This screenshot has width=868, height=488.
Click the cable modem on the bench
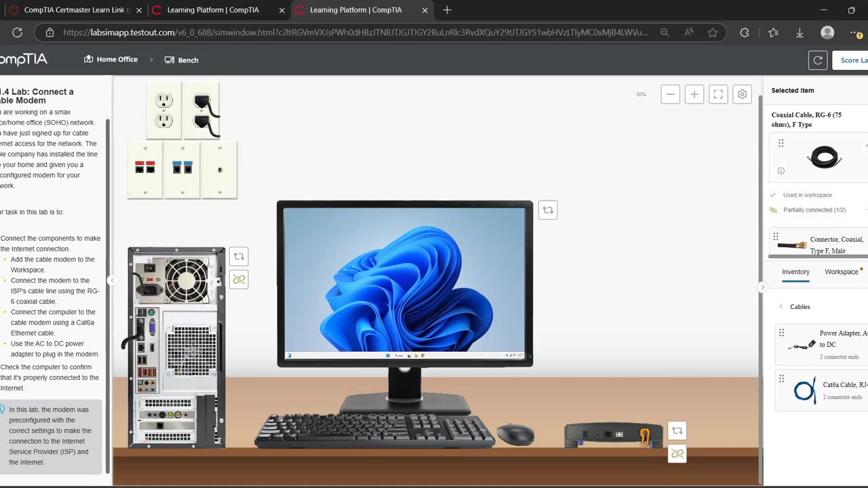coord(614,434)
